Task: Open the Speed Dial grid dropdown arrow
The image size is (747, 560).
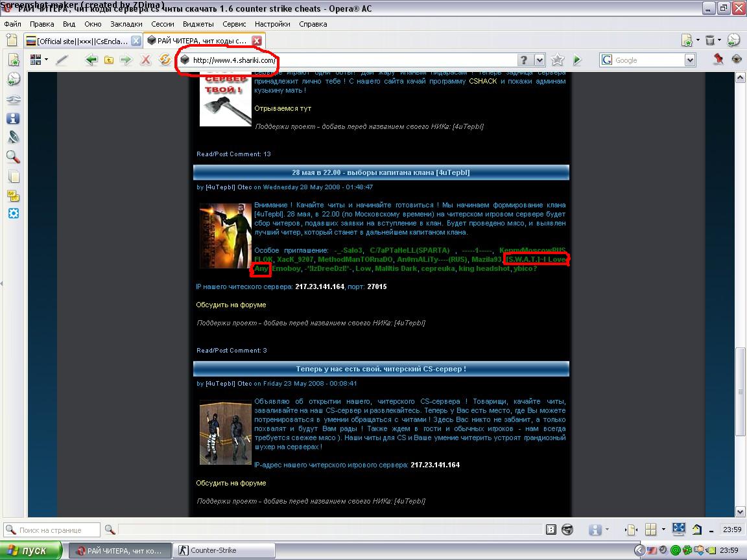Action: [47, 60]
